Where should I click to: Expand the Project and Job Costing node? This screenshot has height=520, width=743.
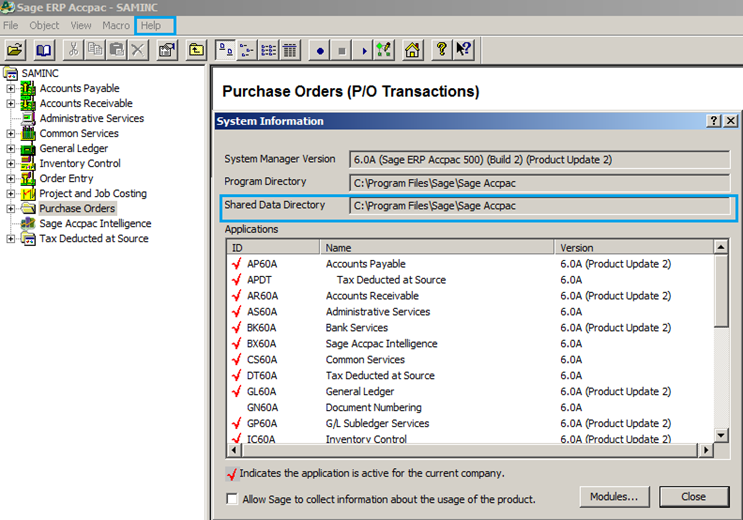[10, 193]
